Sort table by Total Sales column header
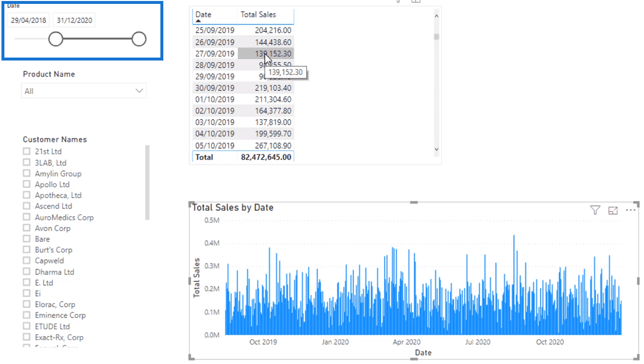Viewport: 644px width, 364px height. coord(258,15)
